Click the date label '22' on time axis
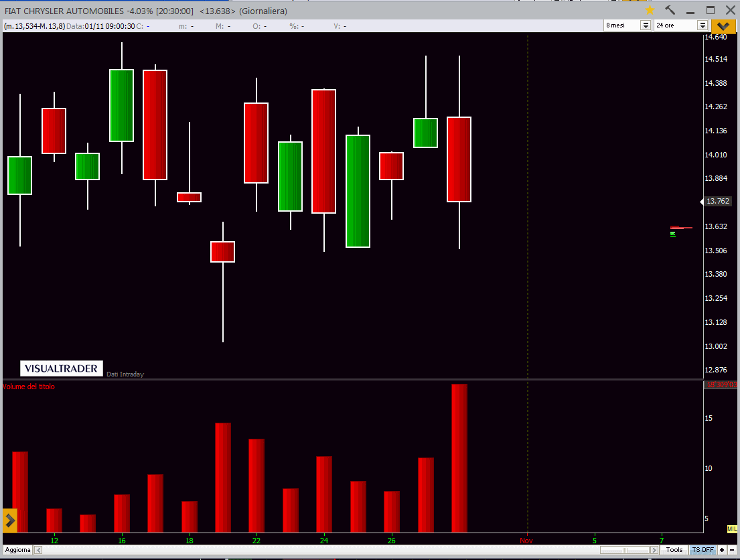 coord(256,541)
